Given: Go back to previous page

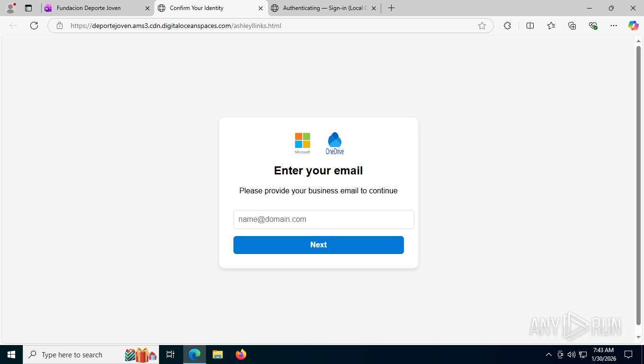Looking at the screenshot, I should point(13,26).
